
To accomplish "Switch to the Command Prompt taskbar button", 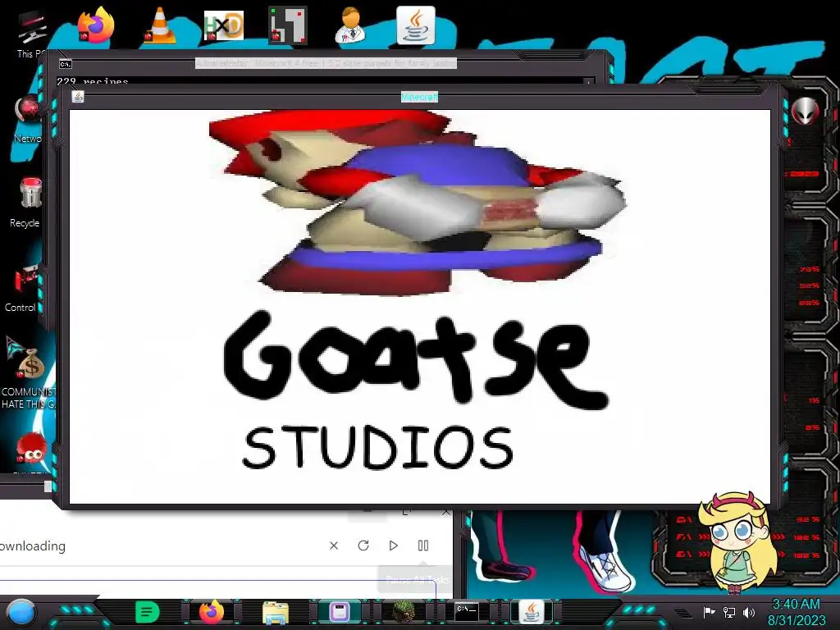I will click(466, 611).
